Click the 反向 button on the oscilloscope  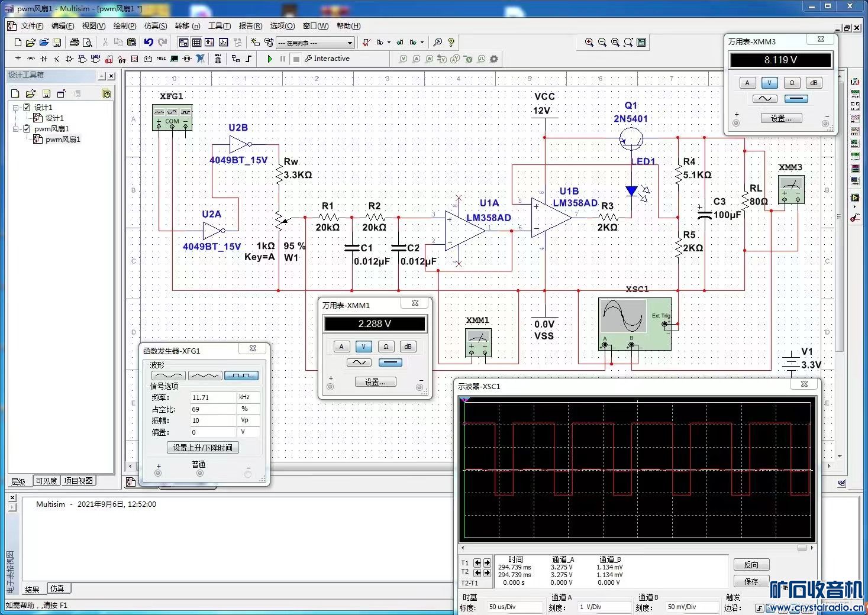tap(751, 565)
